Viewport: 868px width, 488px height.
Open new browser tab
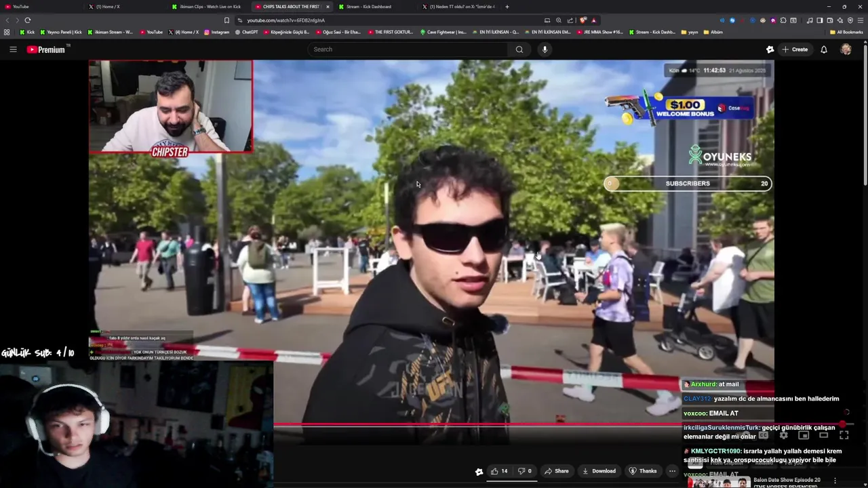pos(507,7)
